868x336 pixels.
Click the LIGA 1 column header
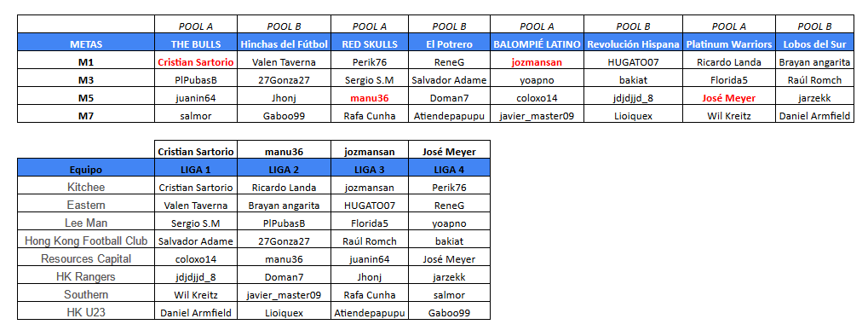196,169
